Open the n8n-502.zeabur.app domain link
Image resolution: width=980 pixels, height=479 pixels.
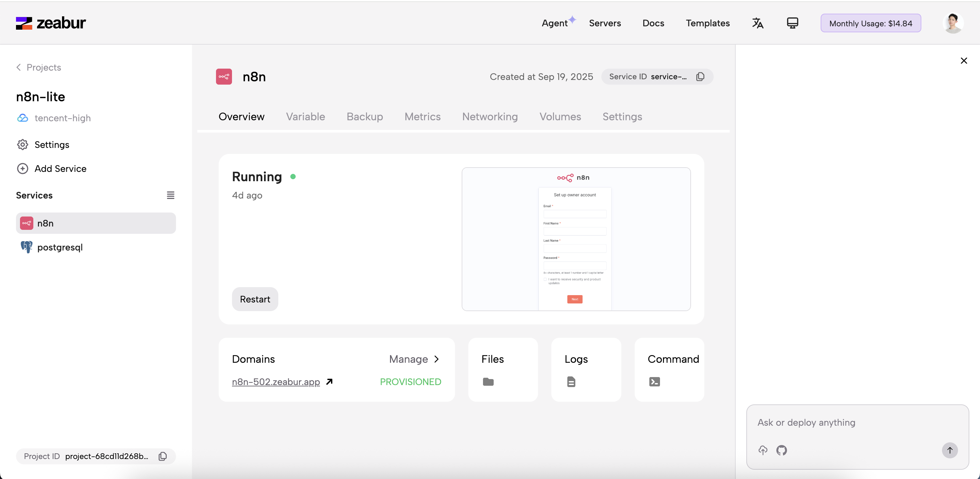pyautogui.click(x=276, y=382)
